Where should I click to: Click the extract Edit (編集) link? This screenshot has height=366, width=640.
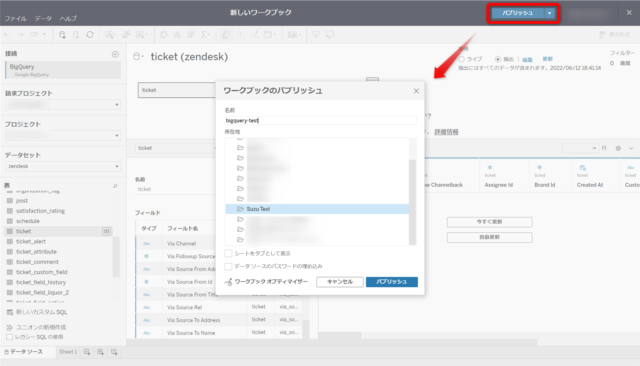pyautogui.click(x=528, y=60)
